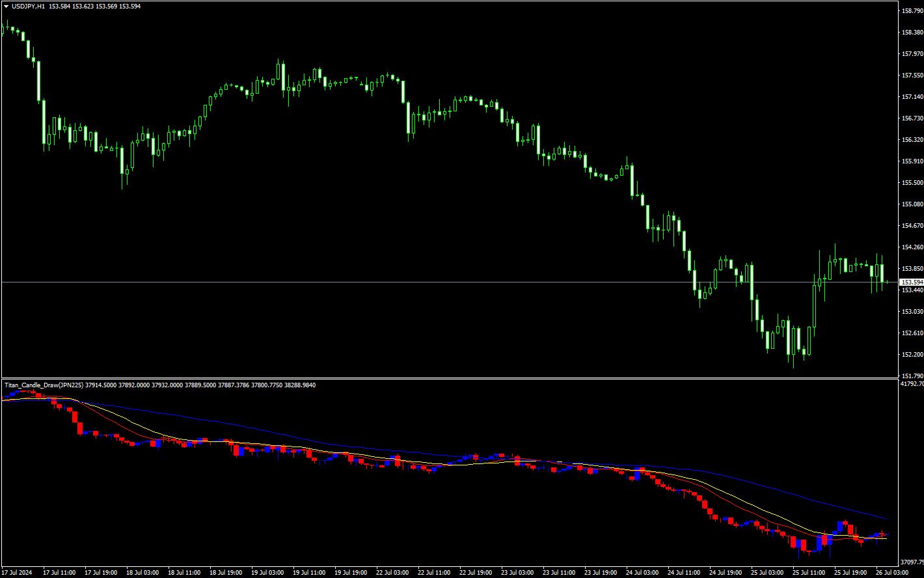Click the USDJPY,H1 chart label
Image resolution: width=924 pixels, height=578 pixels.
click(29, 7)
